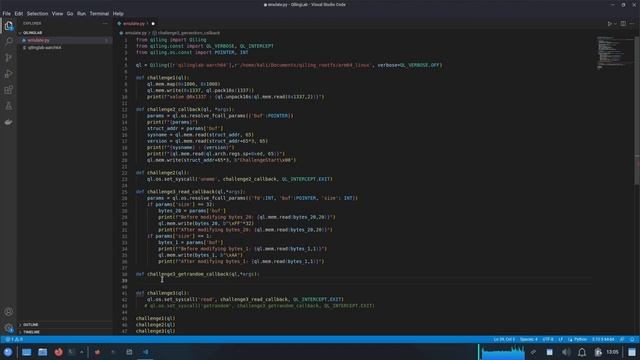Open the Edit menu
The image size is (640, 360).
point(19,13)
